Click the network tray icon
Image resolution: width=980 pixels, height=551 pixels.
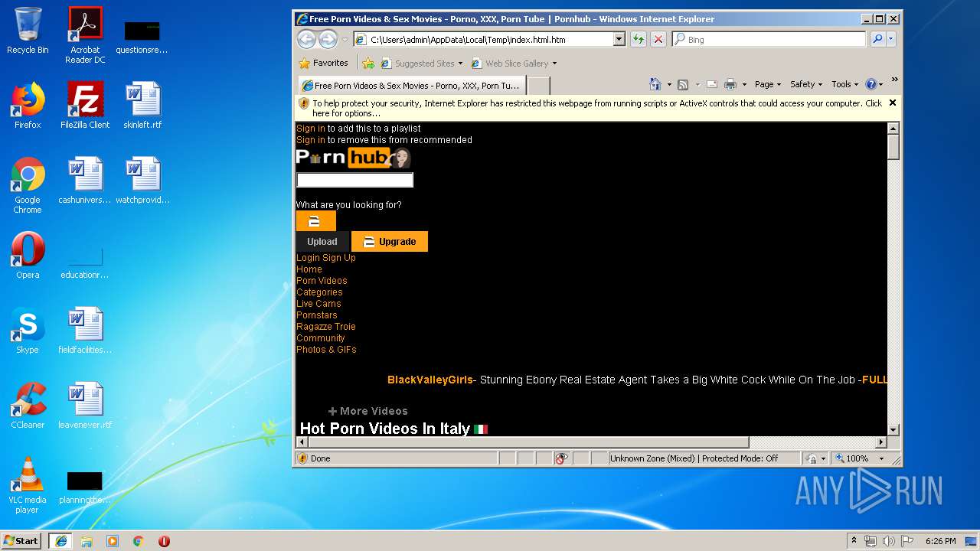[x=871, y=541]
